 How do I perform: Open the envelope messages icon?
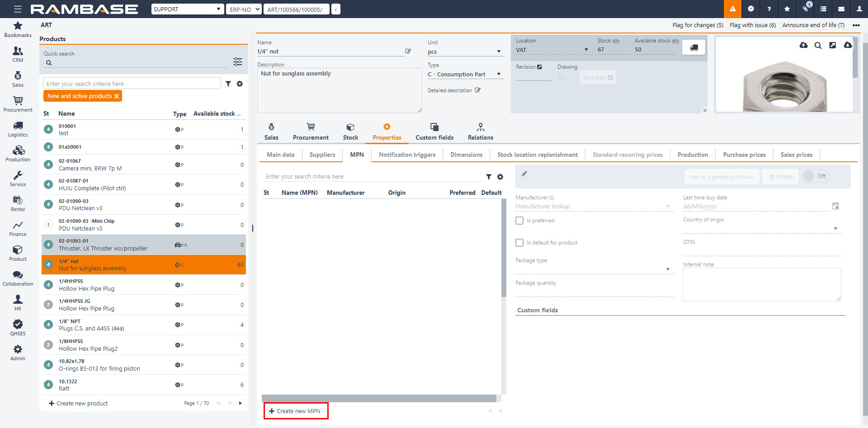click(841, 9)
